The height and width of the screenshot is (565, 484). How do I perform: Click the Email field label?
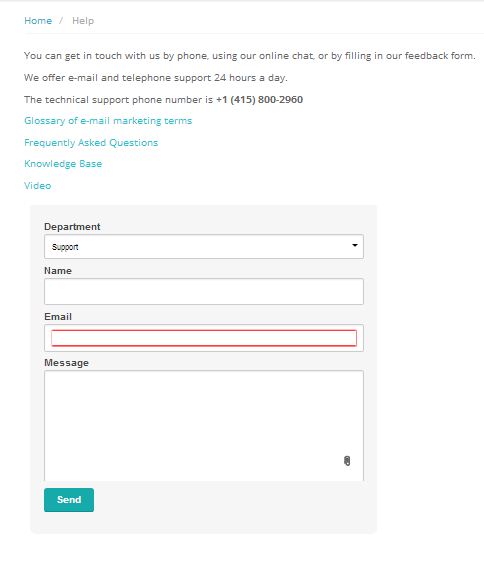click(58, 317)
